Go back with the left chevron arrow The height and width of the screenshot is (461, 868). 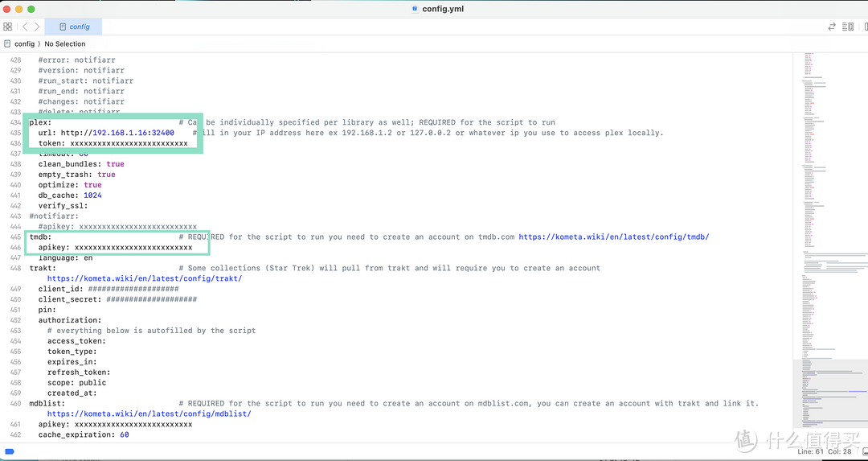coord(25,27)
